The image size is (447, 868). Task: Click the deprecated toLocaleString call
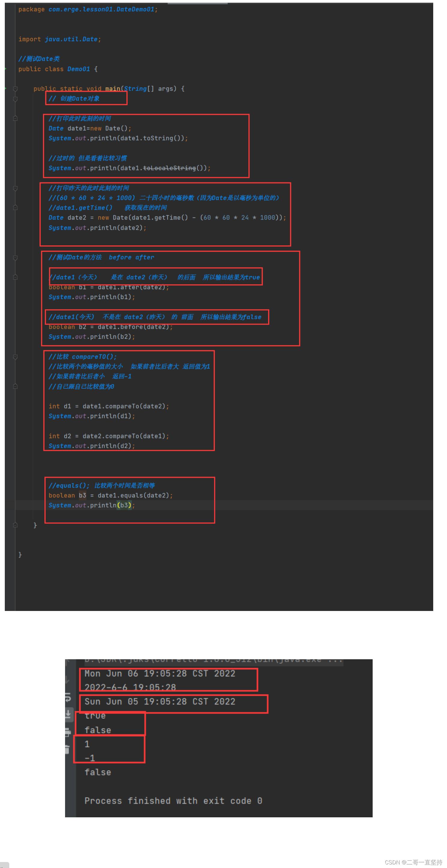tap(169, 168)
